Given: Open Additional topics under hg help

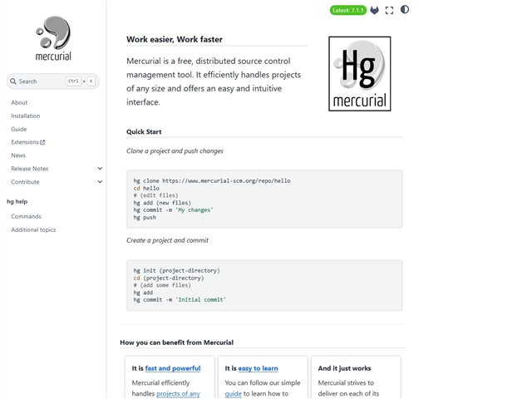Looking at the screenshot, I should click(33, 229).
